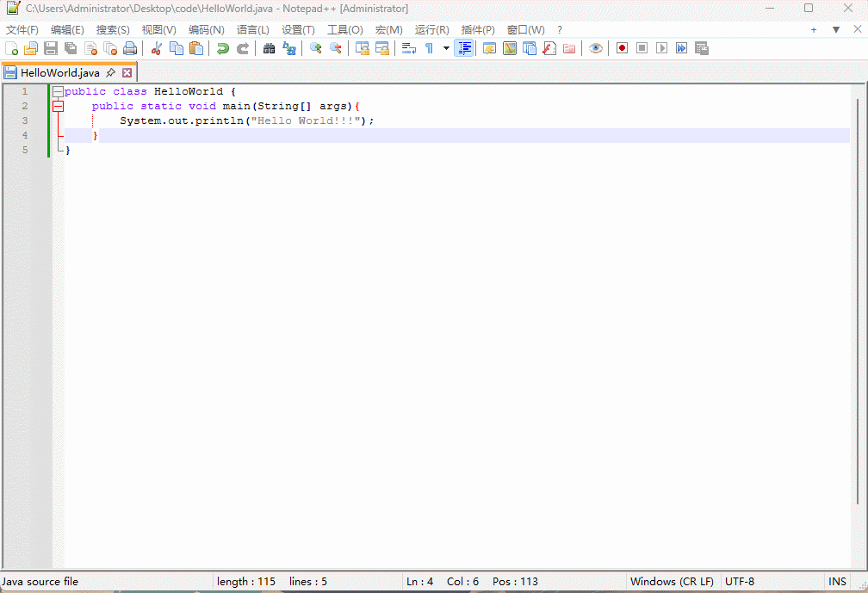
Task: Toggle word wrap in the toolbar
Action: click(x=409, y=48)
